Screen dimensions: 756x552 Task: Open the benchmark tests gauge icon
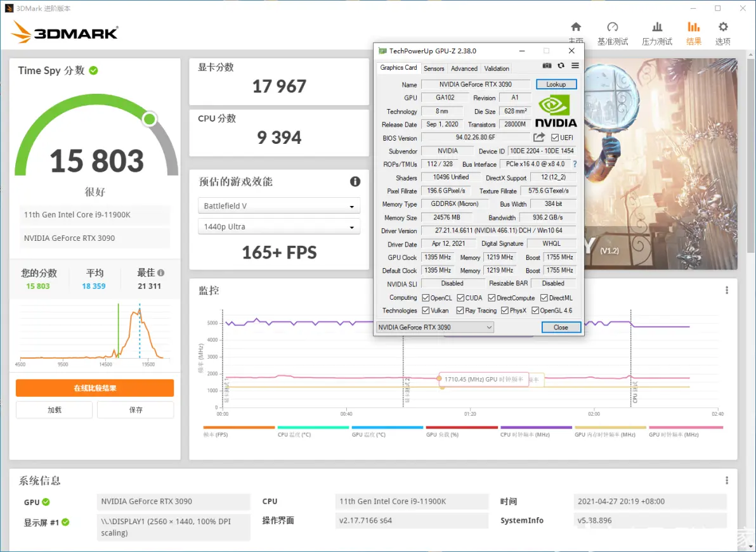pyautogui.click(x=612, y=27)
